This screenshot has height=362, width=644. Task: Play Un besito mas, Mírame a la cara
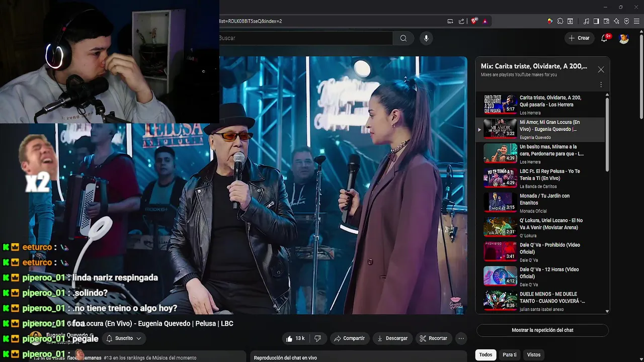(540, 154)
